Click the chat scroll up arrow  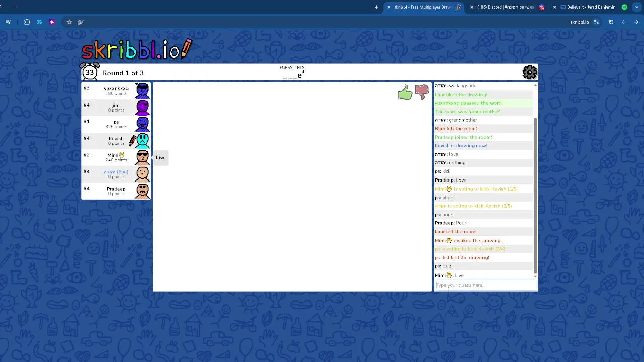(x=535, y=85)
